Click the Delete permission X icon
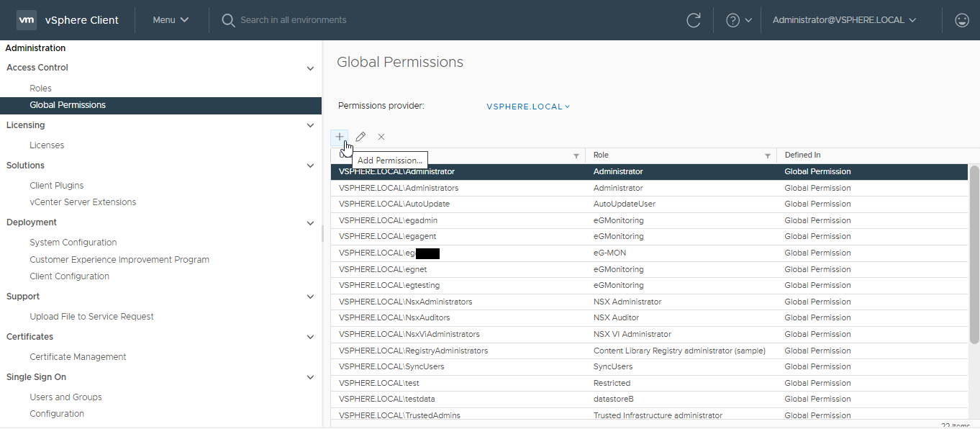 coord(381,137)
